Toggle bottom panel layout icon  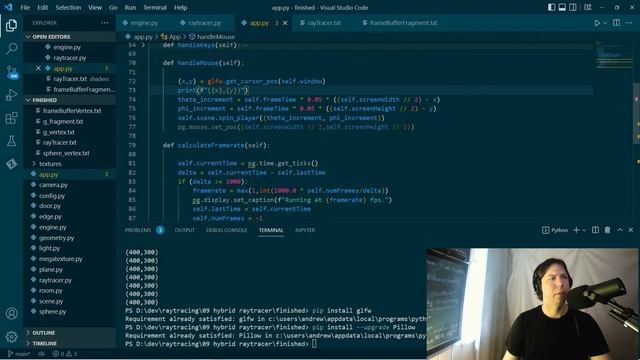pos(562,7)
